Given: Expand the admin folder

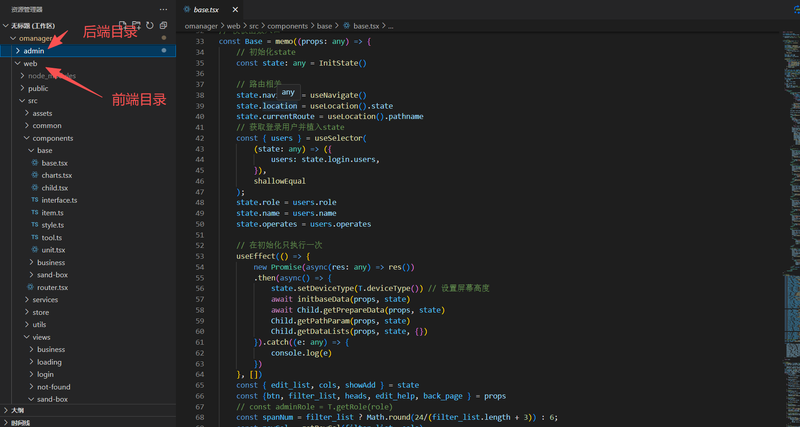Looking at the screenshot, I should tap(33, 50).
